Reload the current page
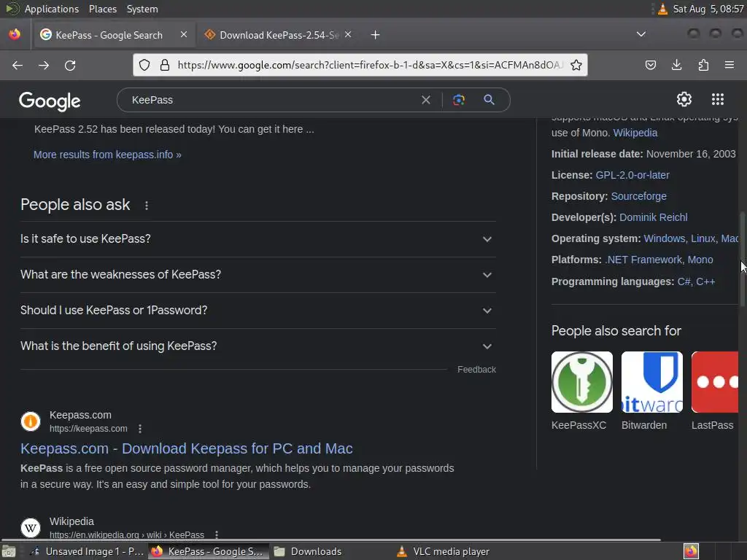Viewport: 747px width, 560px height. click(x=70, y=65)
